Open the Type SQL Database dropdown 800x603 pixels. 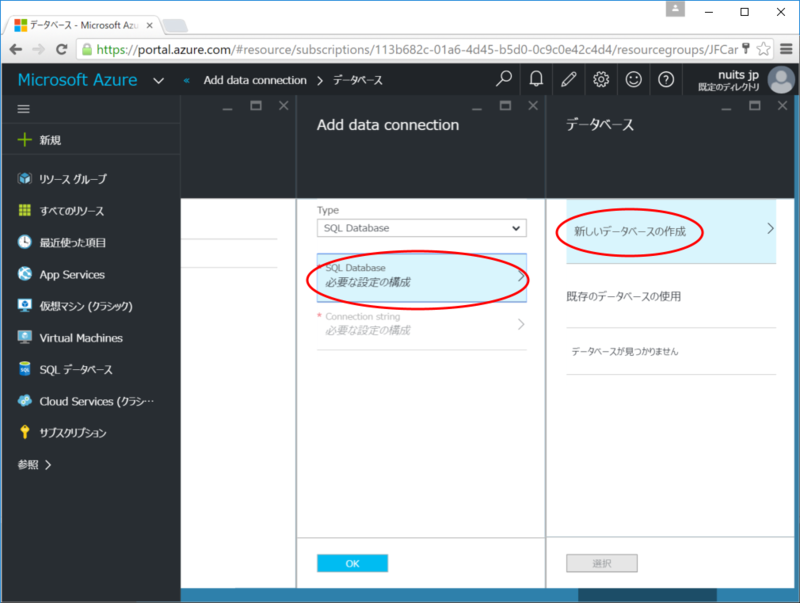[421, 228]
